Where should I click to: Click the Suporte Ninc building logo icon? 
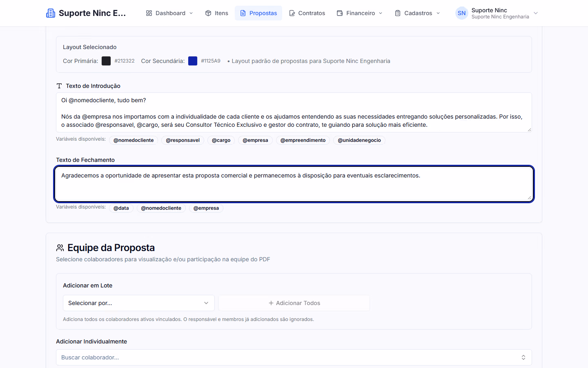pos(51,13)
